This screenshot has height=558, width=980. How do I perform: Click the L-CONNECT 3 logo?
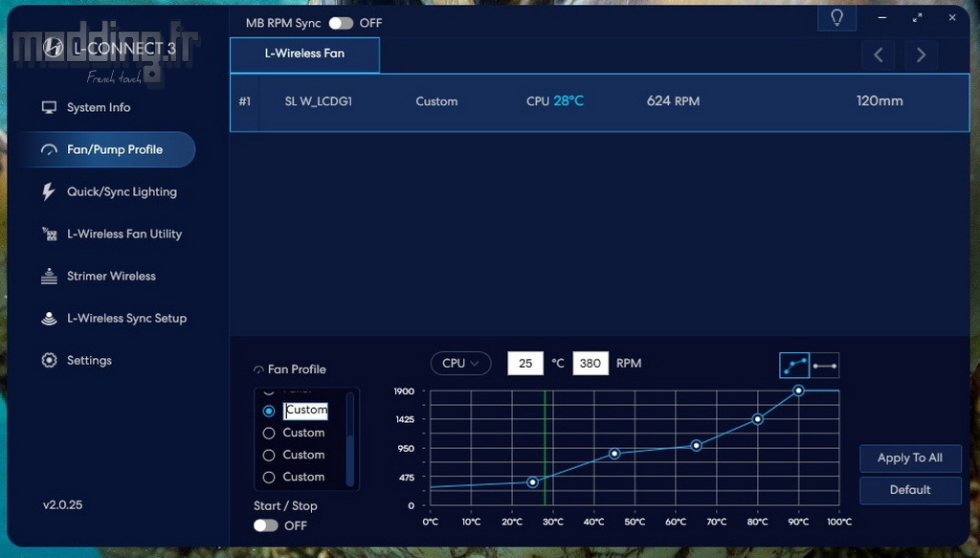[x=111, y=48]
